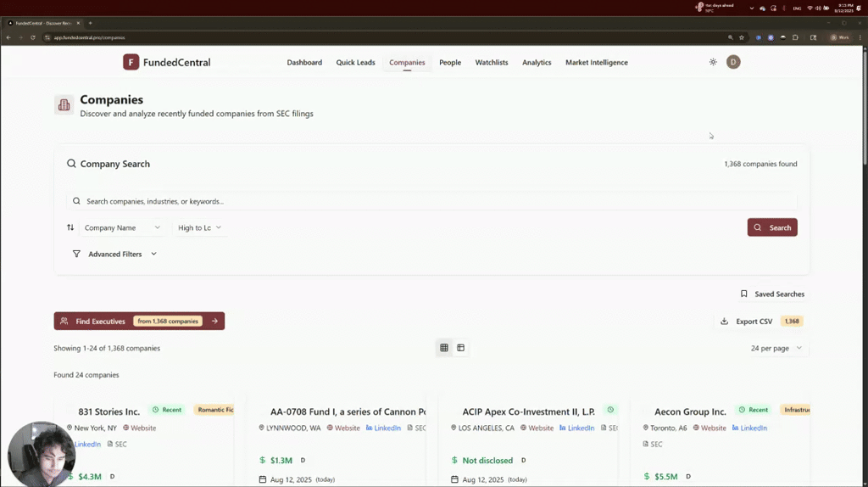Click Export CSV button

[x=762, y=322]
